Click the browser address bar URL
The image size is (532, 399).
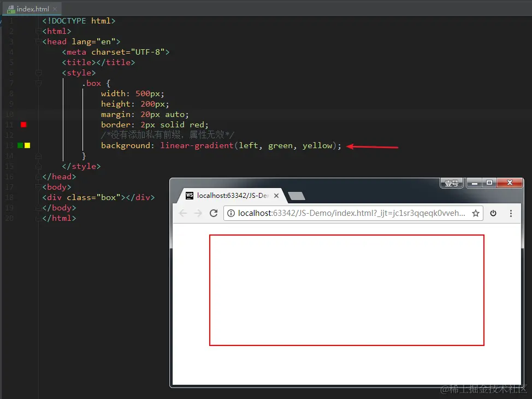point(352,213)
